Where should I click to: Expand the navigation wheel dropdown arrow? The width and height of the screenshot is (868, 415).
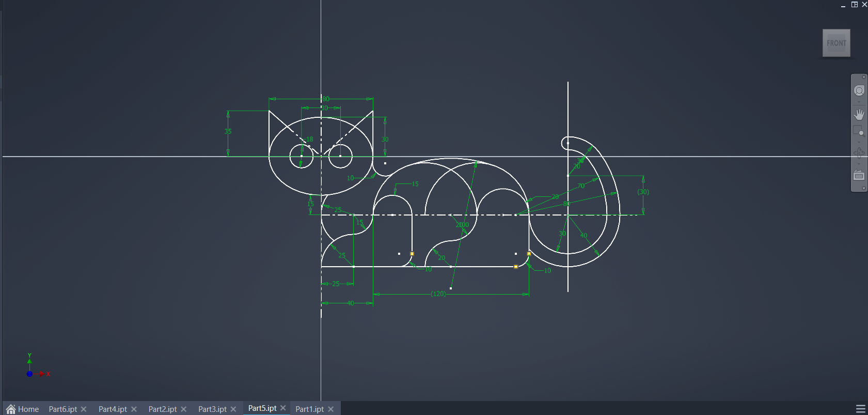click(859, 102)
